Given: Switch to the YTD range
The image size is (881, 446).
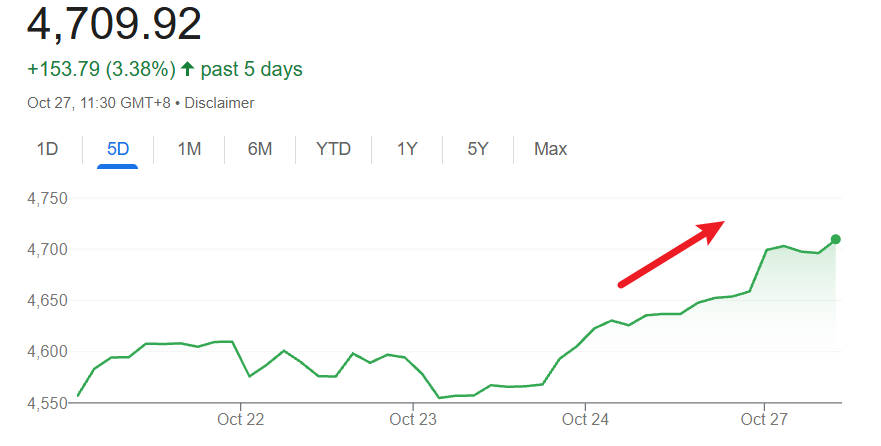Looking at the screenshot, I should coord(333,149).
